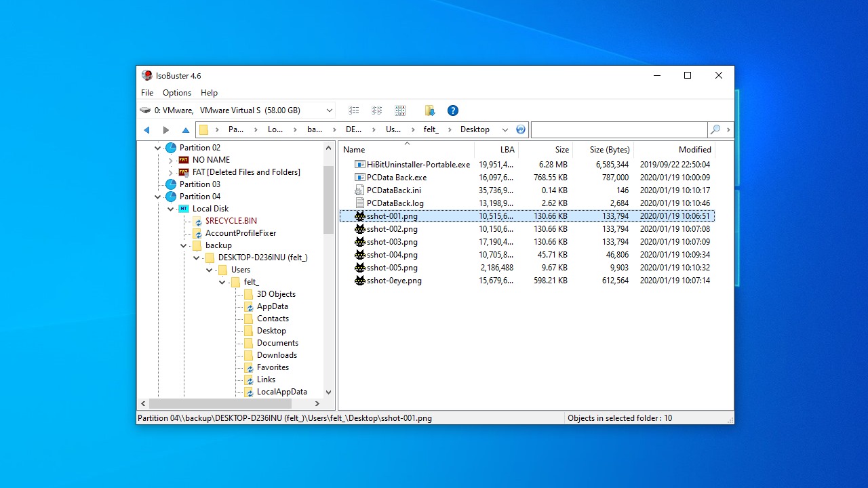Click the tree scrollbar down arrow
This screenshot has height=488, width=868.
coord(329,392)
